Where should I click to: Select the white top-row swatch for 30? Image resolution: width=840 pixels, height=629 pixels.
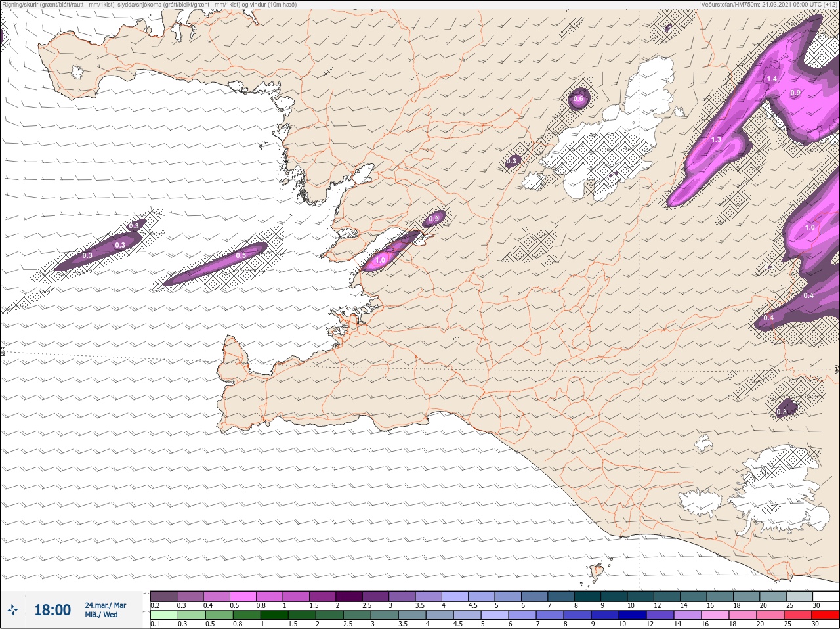pos(826,596)
